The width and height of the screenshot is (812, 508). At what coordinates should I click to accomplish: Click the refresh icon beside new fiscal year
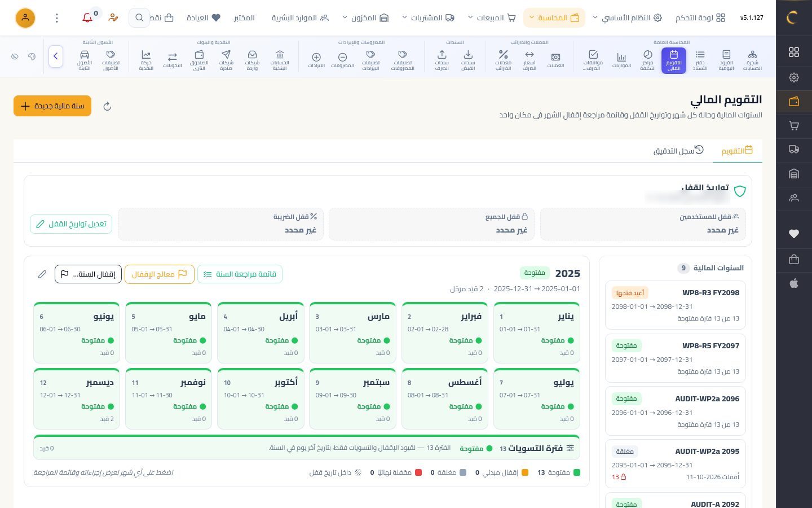click(x=107, y=106)
